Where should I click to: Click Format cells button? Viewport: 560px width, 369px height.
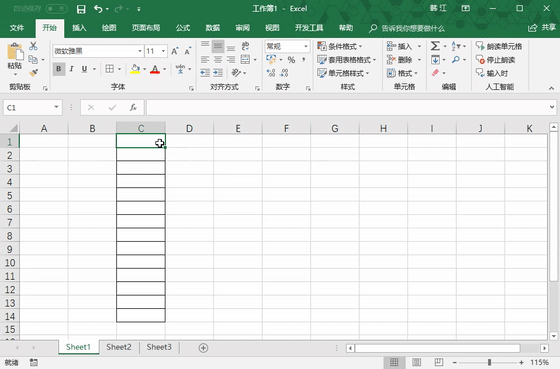(x=402, y=73)
